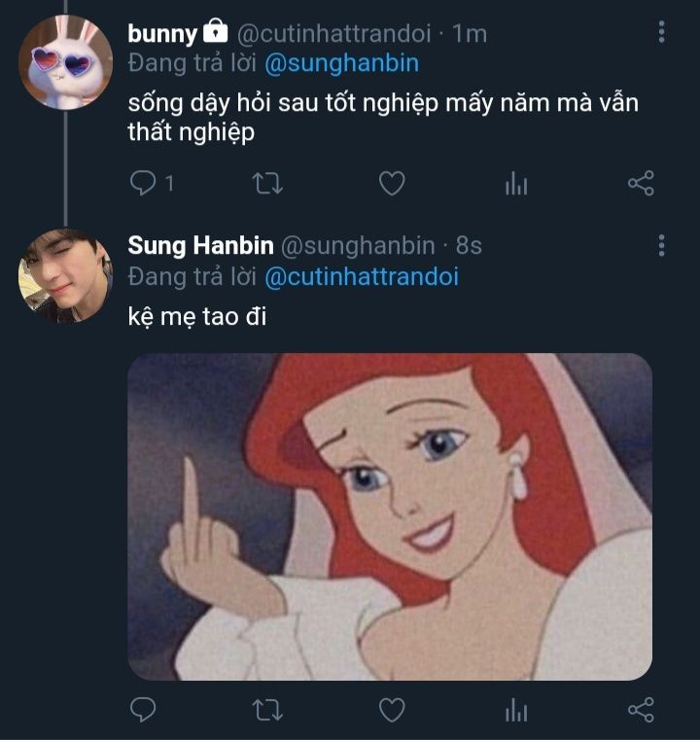Viewport: 700px width, 740px height.
Task: Open the @cutinhattrandoi mention link
Action: pos(361,276)
